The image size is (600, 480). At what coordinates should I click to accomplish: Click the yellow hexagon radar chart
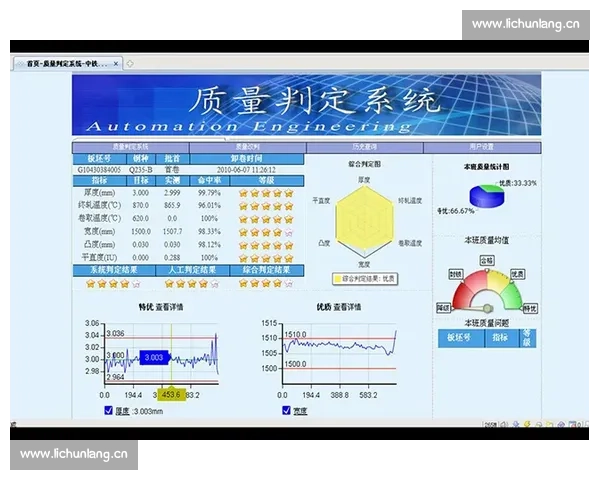[x=365, y=221]
